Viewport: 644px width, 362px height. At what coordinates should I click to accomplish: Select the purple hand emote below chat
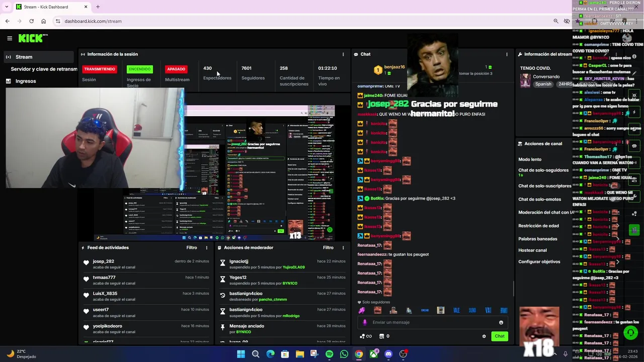[x=362, y=311]
